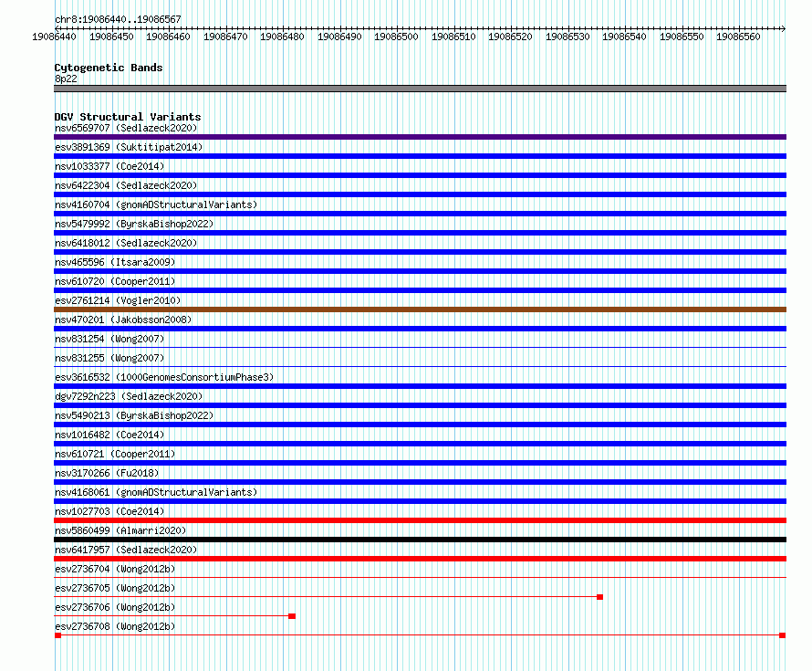Click the left red start marker of esv2736708
812x671 pixels.
[x=58, y=635]
